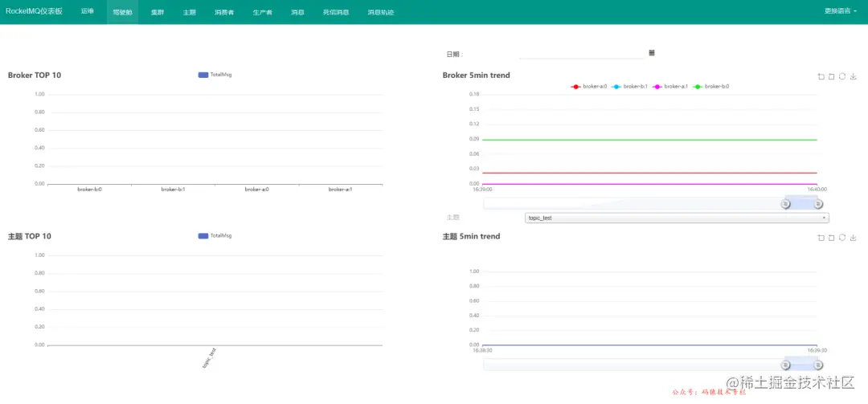The width and height of the screenshot is (868, 404).
Task: Click the 主题 TOP 10 title
Action: (30, 236)
